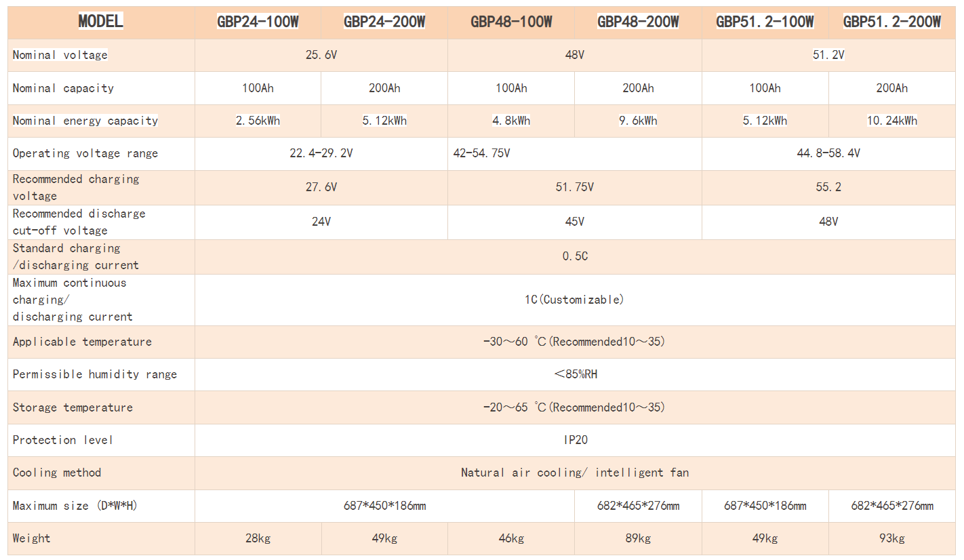The image size is (964, 560).
Task: Click the 28kg weight value
Action: point(258,538)
